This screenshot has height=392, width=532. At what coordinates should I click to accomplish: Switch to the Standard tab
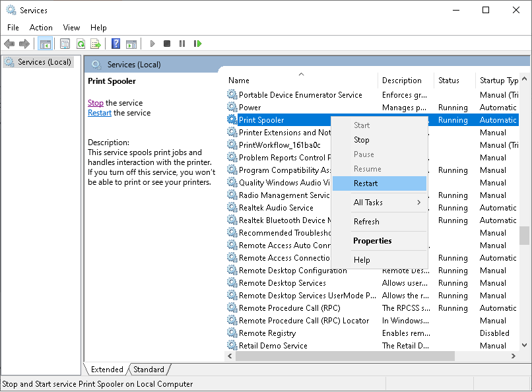point(149,370)
